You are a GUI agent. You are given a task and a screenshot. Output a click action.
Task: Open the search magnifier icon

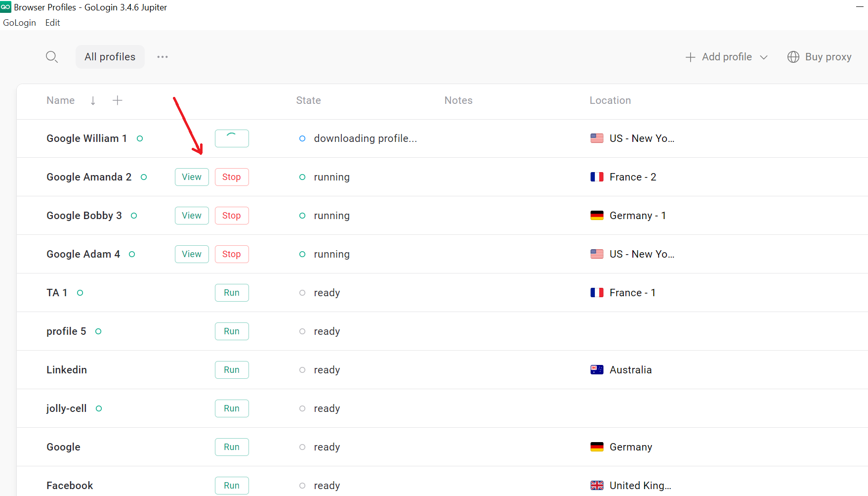tap(52, 57)
